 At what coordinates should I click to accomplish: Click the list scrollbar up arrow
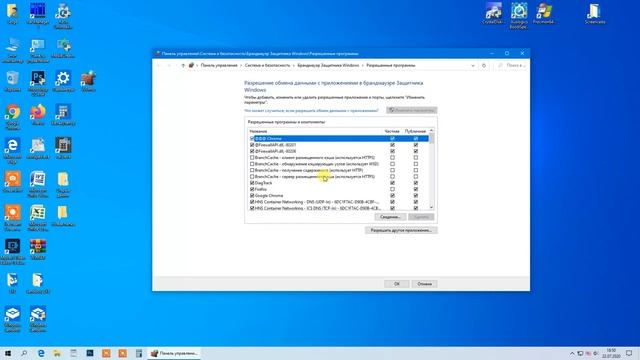click(x=432, y=131)
